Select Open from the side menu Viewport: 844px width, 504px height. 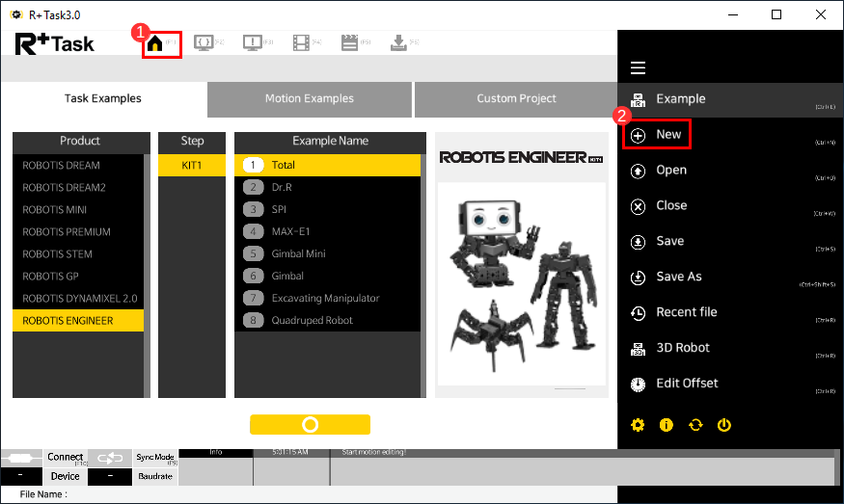tap(730, 171)
